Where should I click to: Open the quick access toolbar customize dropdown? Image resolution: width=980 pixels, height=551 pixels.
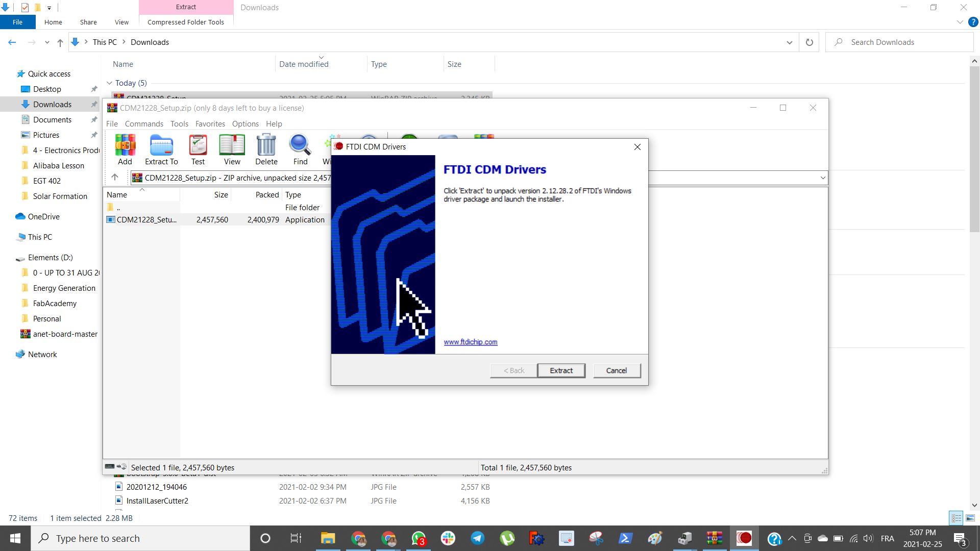(49, 8)
